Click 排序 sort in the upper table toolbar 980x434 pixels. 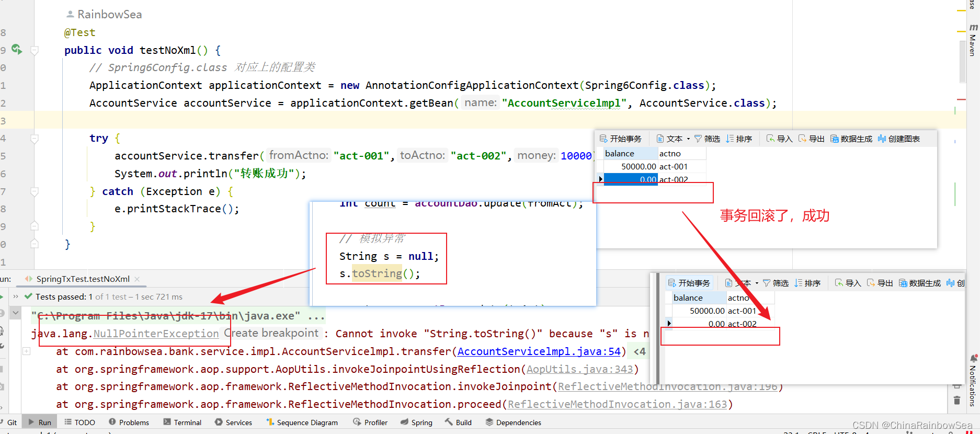click(x=739, y=139)
